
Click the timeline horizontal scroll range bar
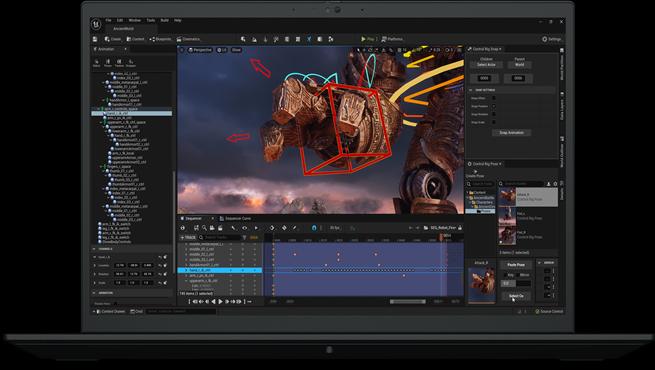[408, 301]
